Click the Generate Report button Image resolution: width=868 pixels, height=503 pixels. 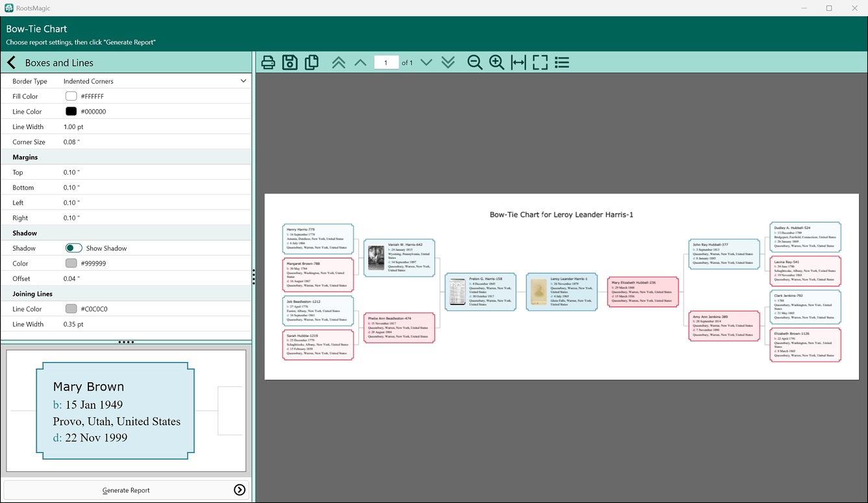(x=126, y=490)
